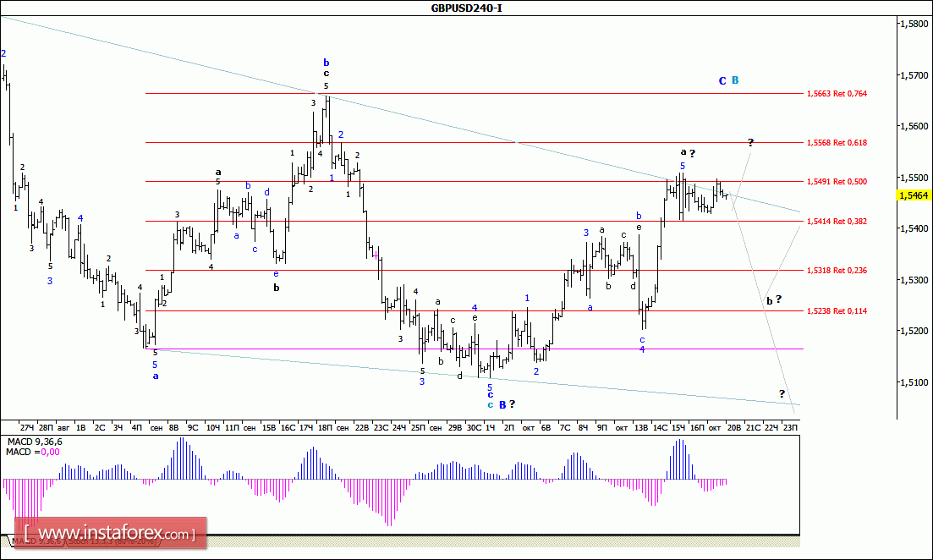Click the 22В date label
The width and height of the screenshot is (933, 560).
coord(362,427)
